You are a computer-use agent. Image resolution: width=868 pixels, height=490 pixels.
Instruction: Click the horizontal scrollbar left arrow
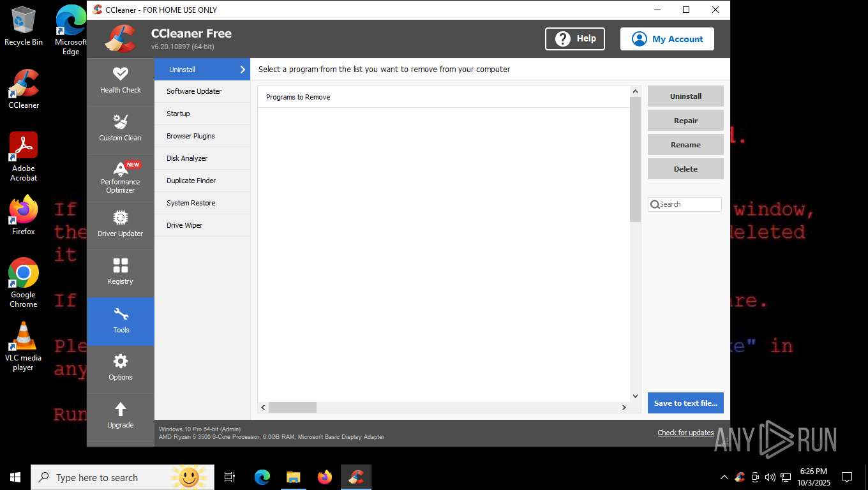click(x=263, y=407)
